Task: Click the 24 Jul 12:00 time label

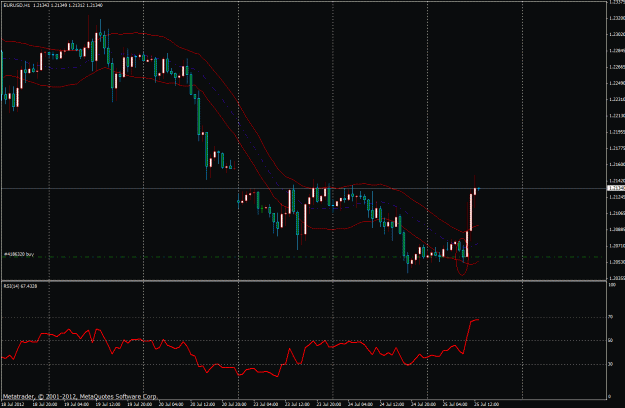Action: [x=392, y=404]
